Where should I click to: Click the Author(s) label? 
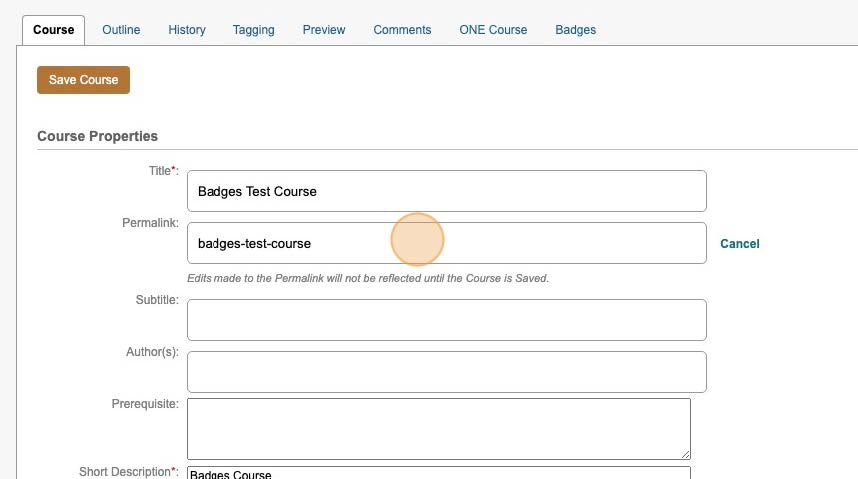click(x=152, y=352)
